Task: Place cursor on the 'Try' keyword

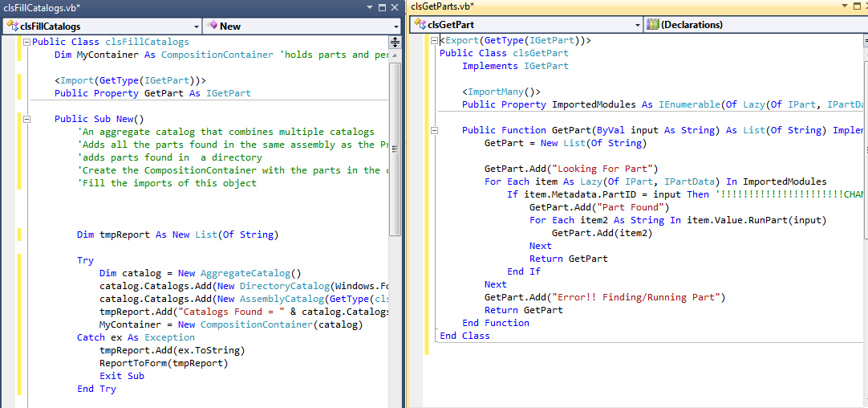Action: (85, 260)
